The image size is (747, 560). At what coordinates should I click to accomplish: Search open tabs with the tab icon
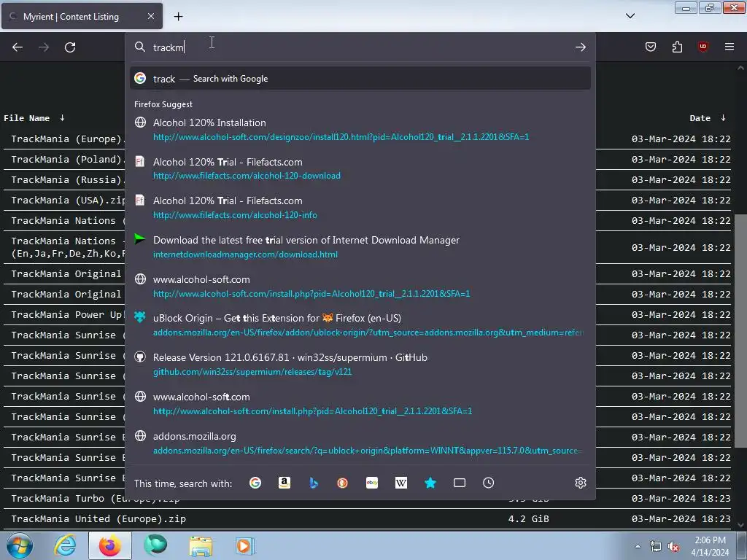pyautogui.click(x=460, y=483)
